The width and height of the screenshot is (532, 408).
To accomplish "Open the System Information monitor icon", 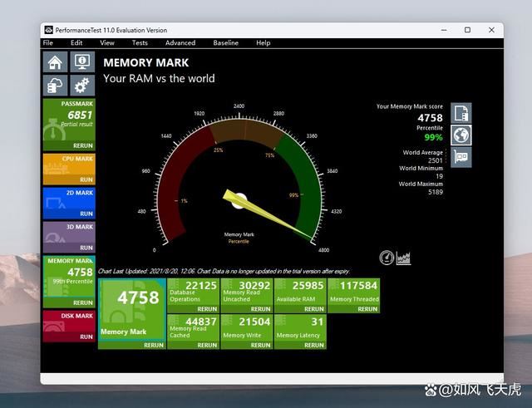I will point(81,62).
